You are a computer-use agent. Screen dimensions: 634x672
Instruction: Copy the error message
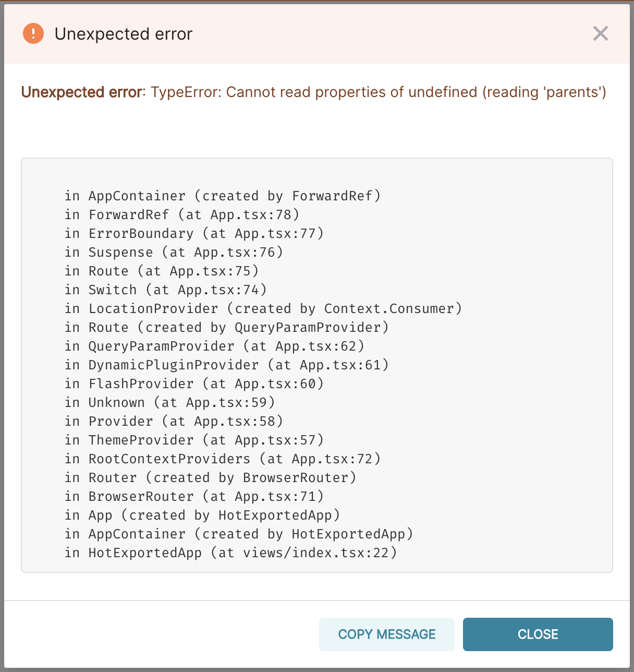coord(387,634)
